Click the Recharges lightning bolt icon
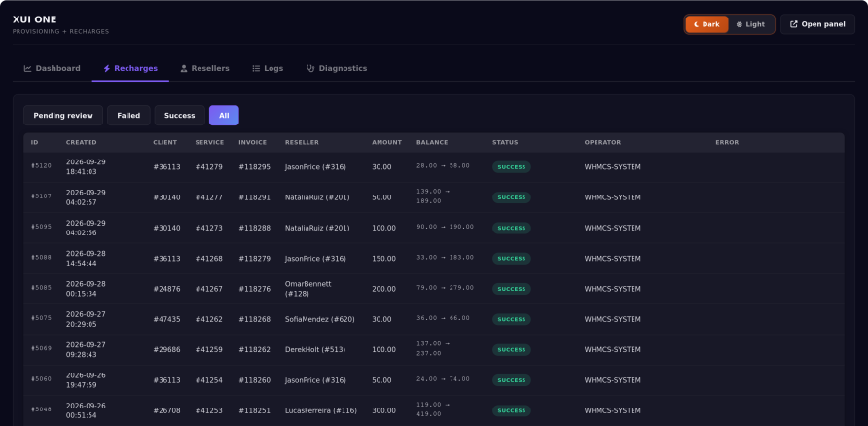868x426 pixels. (x=107, y=69)
